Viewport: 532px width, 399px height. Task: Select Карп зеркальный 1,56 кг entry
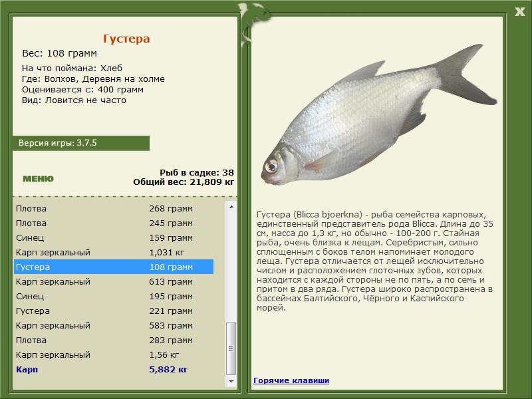click(114, 354)
